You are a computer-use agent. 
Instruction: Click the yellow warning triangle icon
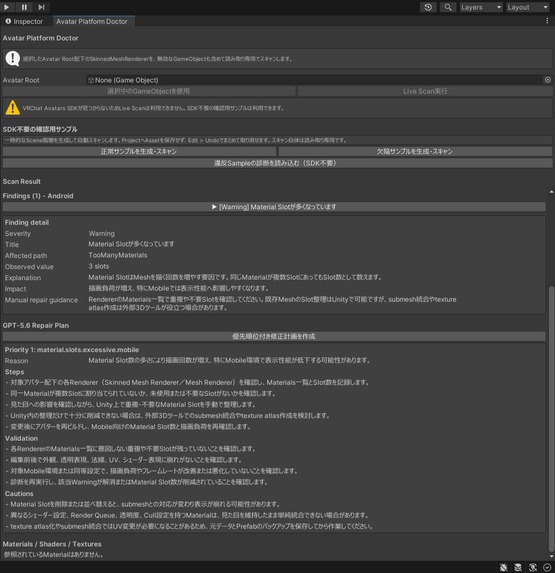pyautogui.click(x=13, y=108)
